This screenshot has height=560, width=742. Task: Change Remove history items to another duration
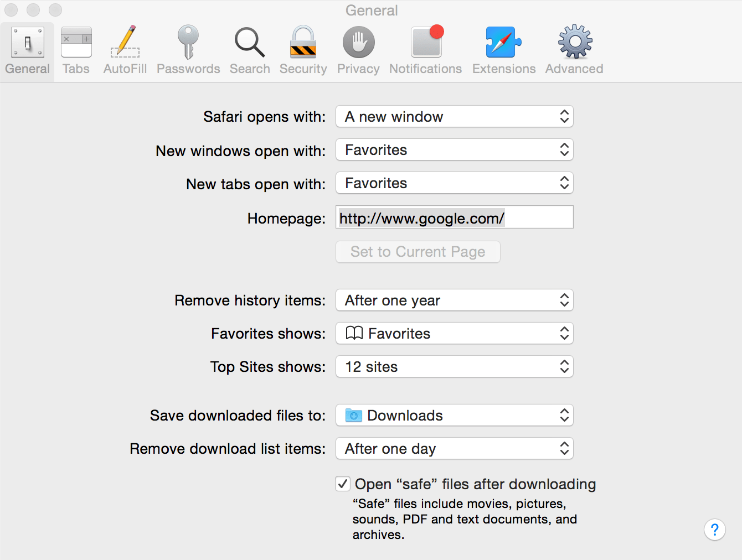[454, 300]
